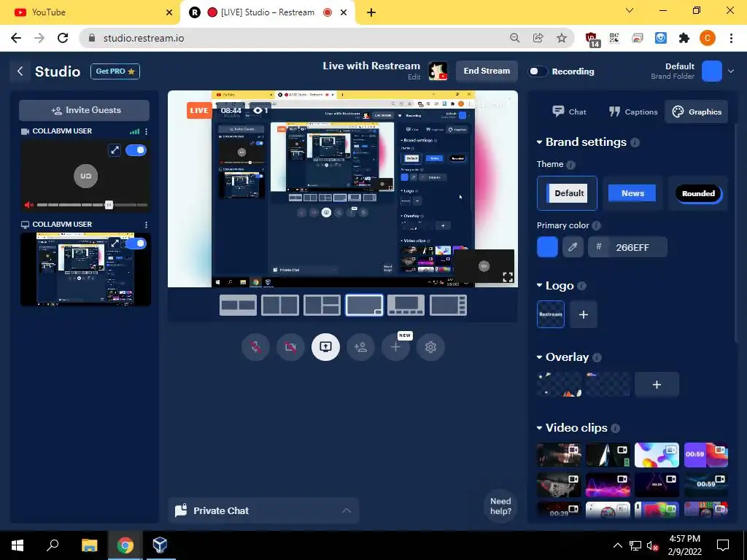This screenshot has width=747, height=560.
Task: Click the info icon beside Overlay
Action: click(x=597, y=357)
